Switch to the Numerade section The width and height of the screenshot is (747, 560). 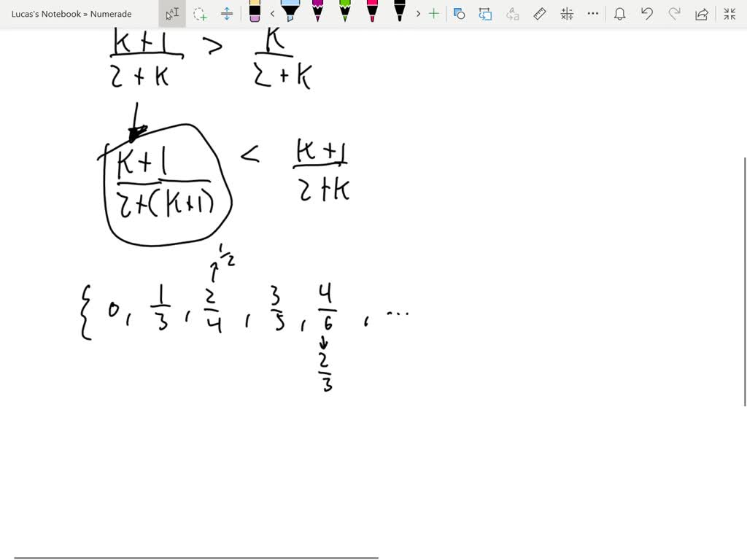click(x=112, y=13)
